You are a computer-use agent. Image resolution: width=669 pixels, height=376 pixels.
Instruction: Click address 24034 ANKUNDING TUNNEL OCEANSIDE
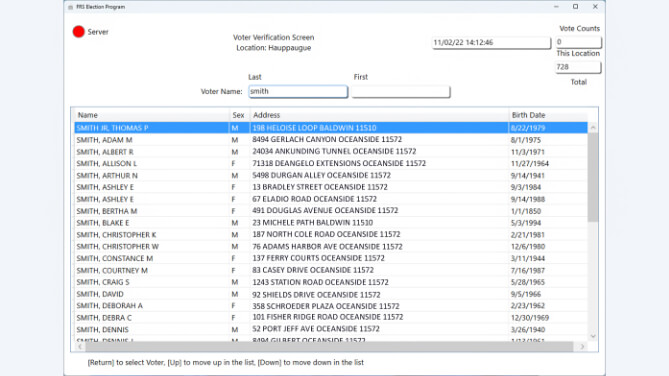coord(334,152)
